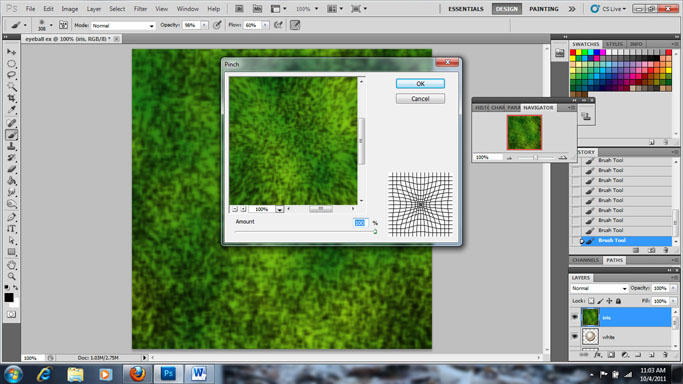The width and height of the screenshot is (683, 384).
Task: Select the History Brush tool
Action: (11, 158)
